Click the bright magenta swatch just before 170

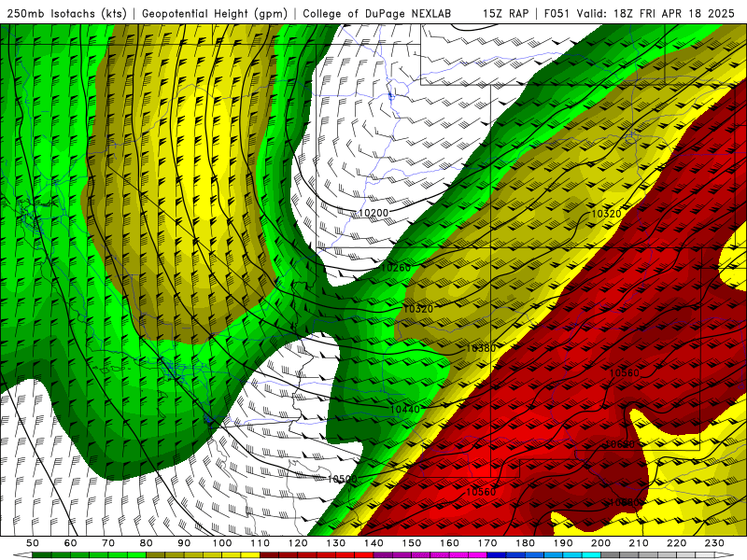pos(478,555)
